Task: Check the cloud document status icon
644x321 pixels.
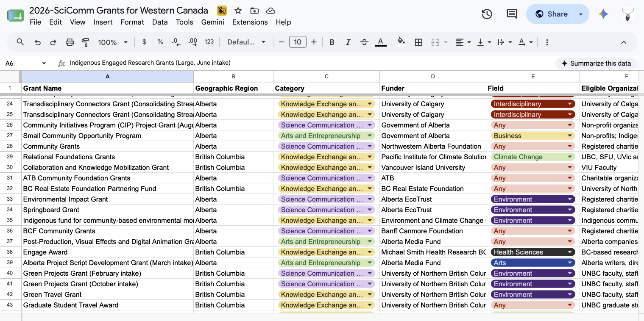Action: [x=270, y=11]
